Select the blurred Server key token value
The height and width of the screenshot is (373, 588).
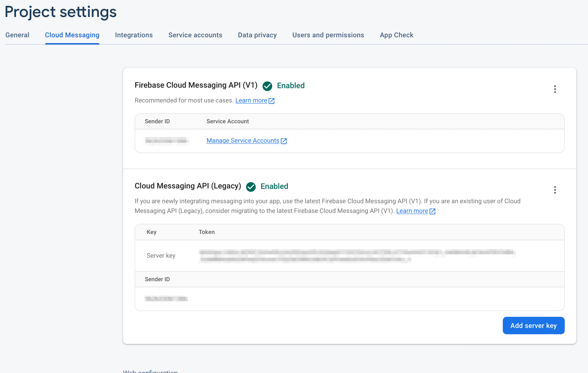pyautogui.click(x=357, y=256)
